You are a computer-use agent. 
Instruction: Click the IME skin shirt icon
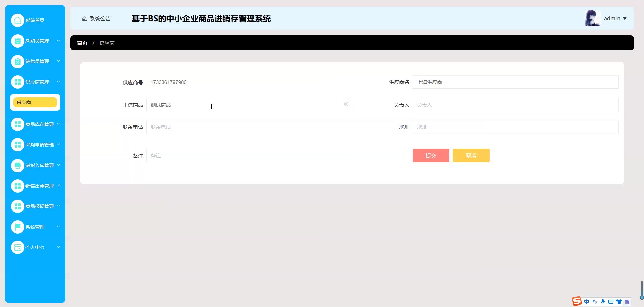click(619, 302)
